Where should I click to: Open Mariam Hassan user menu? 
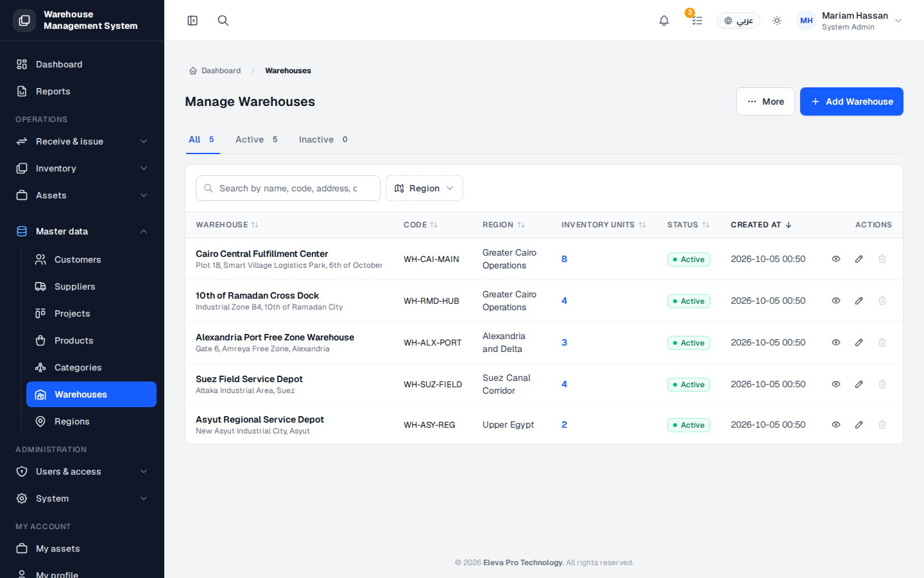[850, 21]
